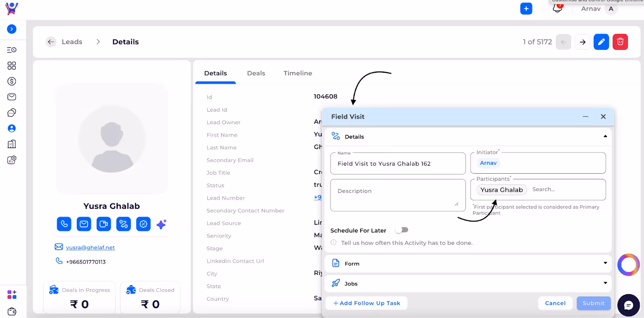The width and height of the screenshot is (644, 318).
Task: Click the Name field of the field visit
Action: (x=398, y=164)
